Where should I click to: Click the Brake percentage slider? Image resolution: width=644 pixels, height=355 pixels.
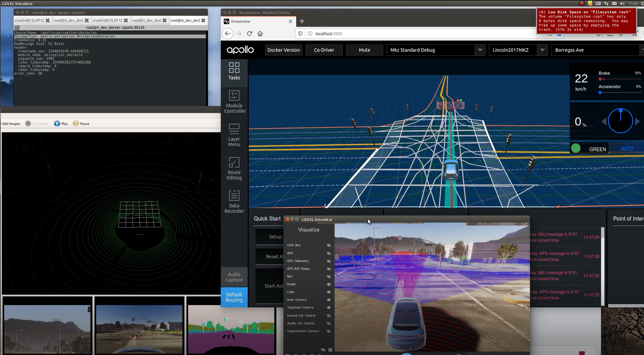click(620, 79)
